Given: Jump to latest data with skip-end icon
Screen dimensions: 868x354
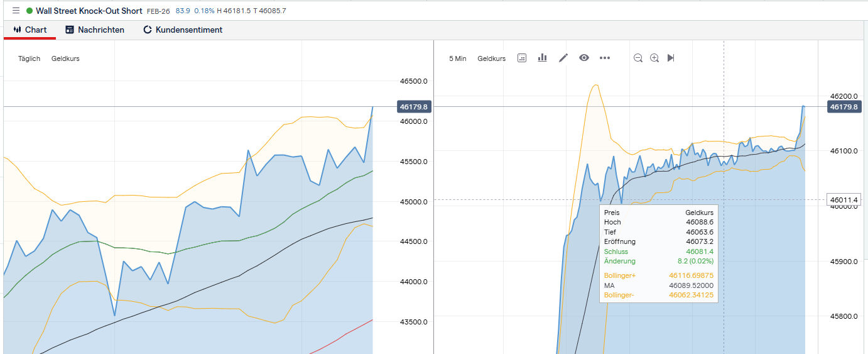Looking at the screenshot, I should pos(671,58).
